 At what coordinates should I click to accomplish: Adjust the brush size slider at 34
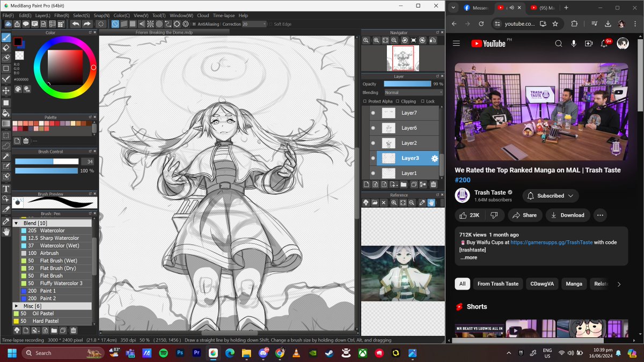point(47,161)
